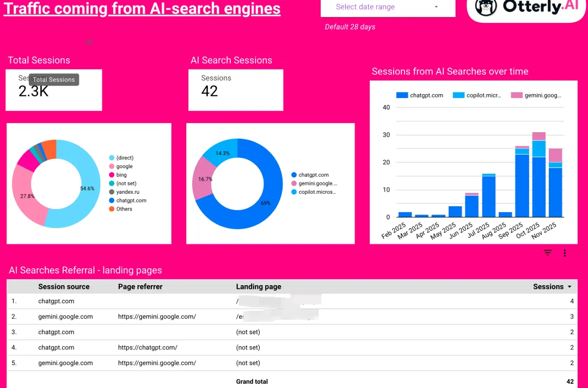The image size is (588, 388).
Task: Click (not set) landing page in row 3
Action: point(248,332)
